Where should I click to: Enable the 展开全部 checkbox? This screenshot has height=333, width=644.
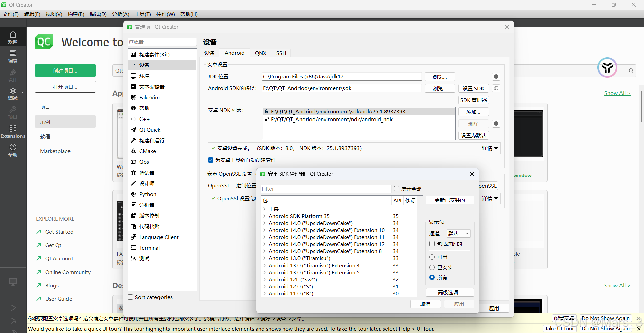(x=397, y=189)
